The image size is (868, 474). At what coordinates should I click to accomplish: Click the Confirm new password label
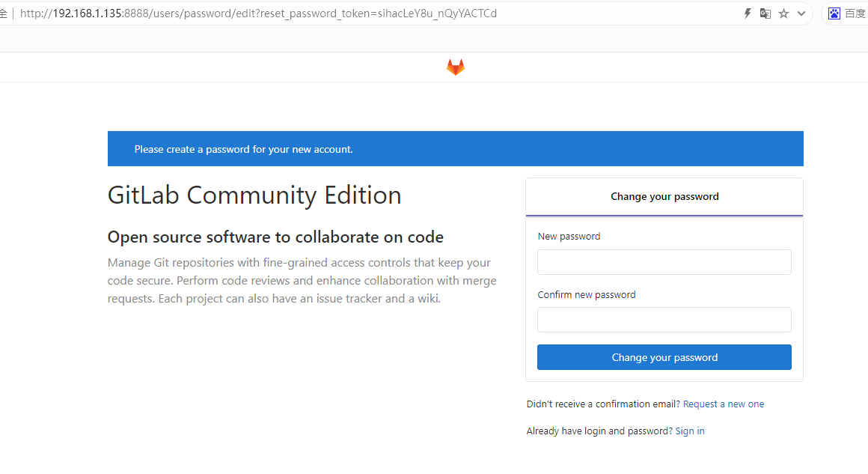(587, 295)
